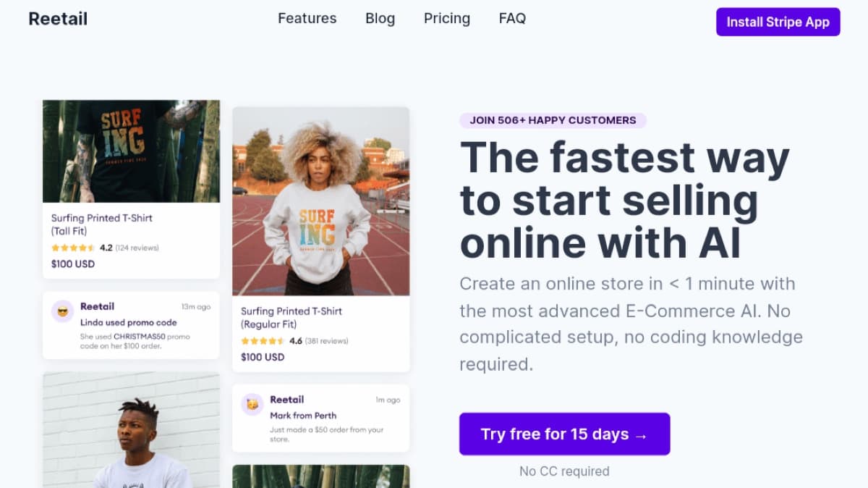Select the Surfing Printed T-Shirt (Regular Fit) title

(x=292, y=317)
